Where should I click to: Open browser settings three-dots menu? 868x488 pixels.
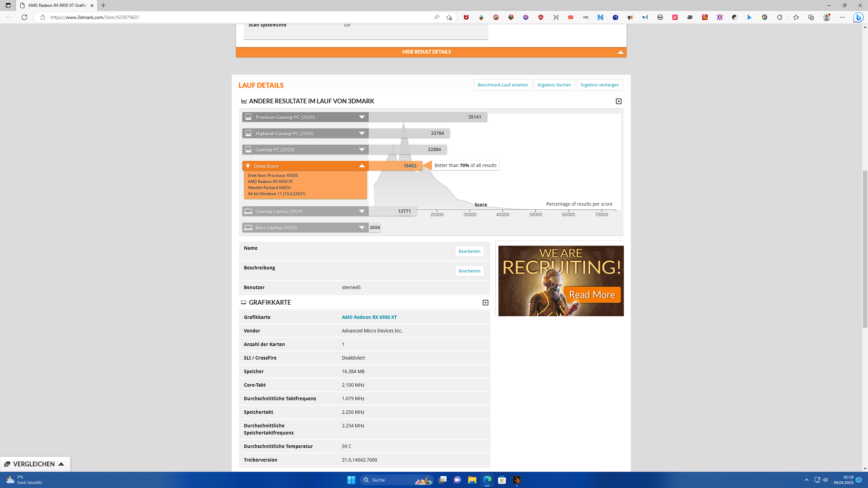(x=842, y=17)
